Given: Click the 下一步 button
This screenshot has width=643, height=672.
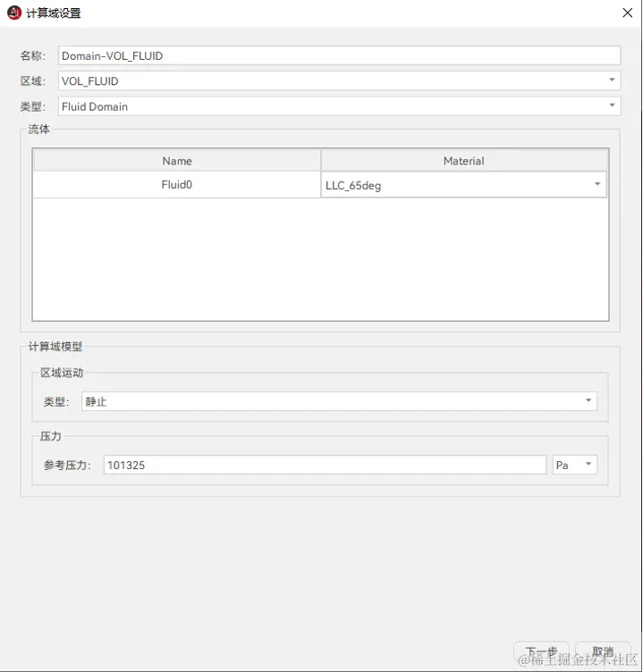Looking at the screenshot, I should [x=541, y=651].
